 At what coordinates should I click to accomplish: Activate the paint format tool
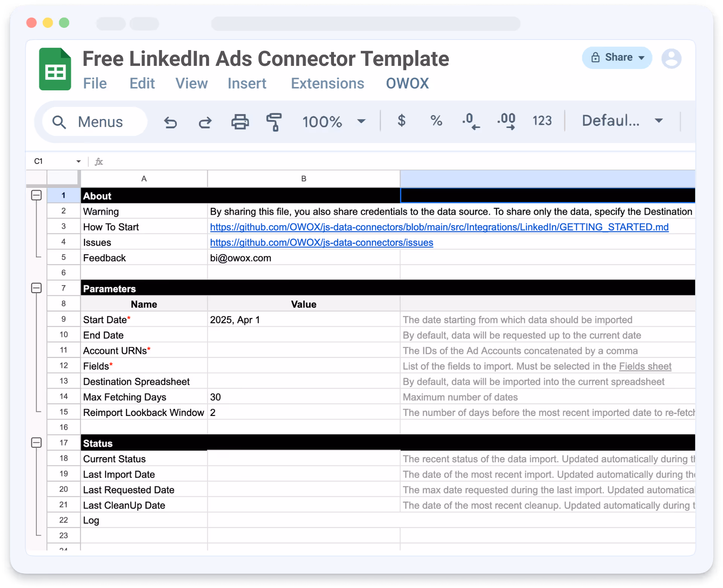[x=274, y=122]
